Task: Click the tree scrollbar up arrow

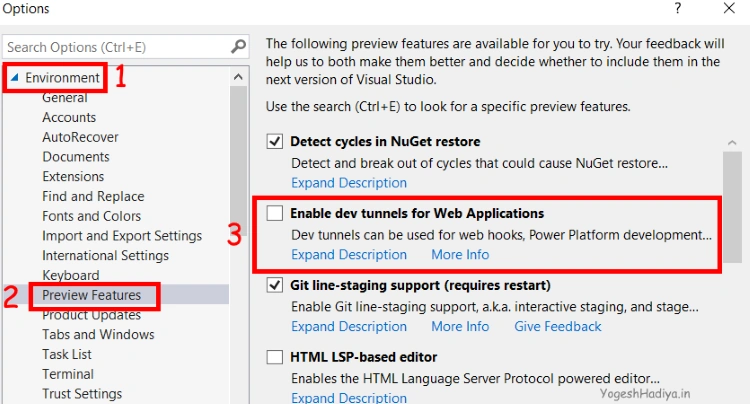Action: click(238, 76)
